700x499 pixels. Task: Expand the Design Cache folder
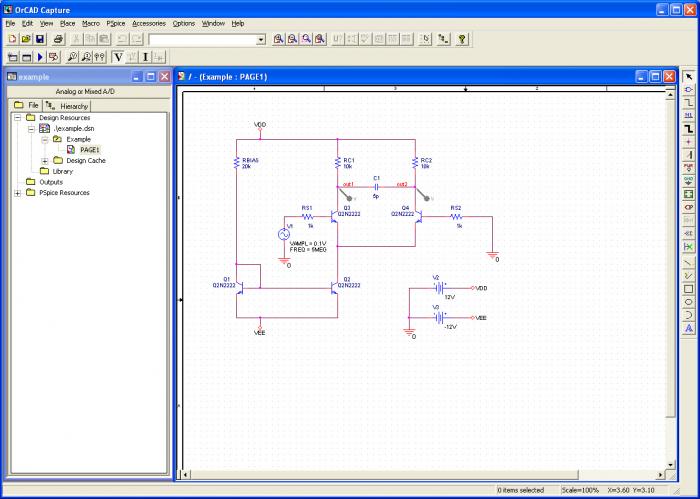click(44, 161)
